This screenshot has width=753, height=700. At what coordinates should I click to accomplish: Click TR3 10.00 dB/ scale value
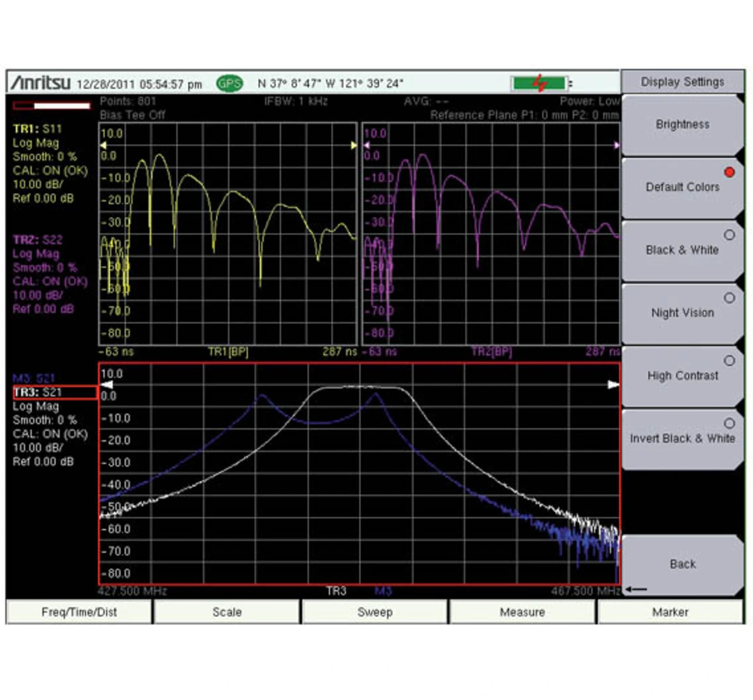pyautogui.click(x=38, y=448)
